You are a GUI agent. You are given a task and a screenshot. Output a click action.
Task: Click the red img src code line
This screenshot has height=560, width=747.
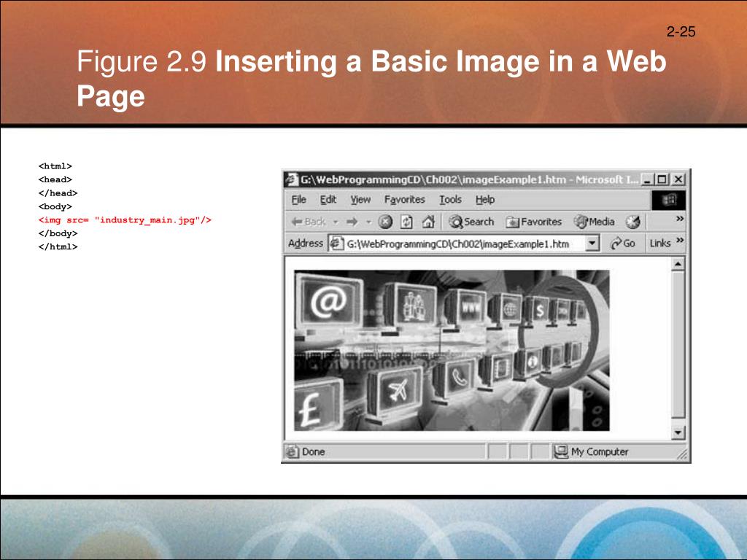125,220
